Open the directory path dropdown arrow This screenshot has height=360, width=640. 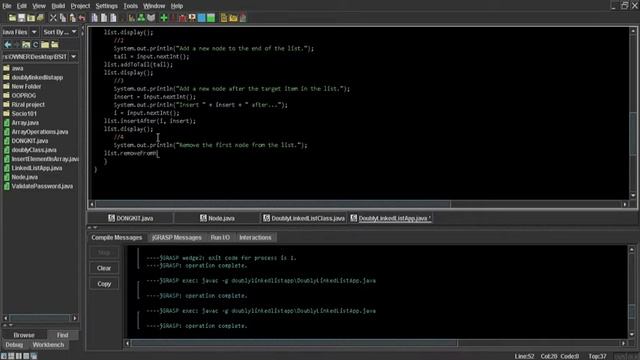(73, 57)
